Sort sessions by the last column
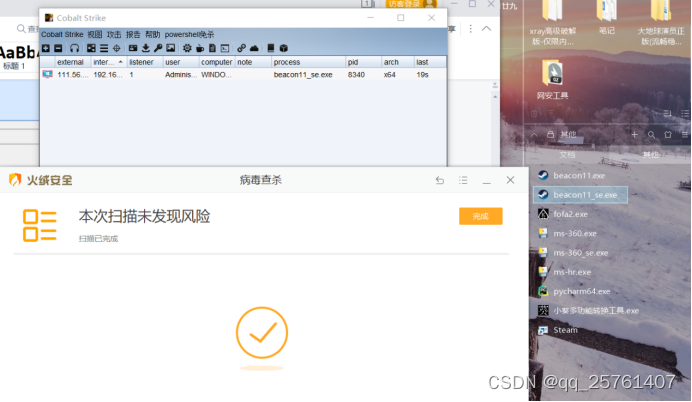Image resolution: width=692 pixels, height=402 pixels. click(x=430, y=62)
